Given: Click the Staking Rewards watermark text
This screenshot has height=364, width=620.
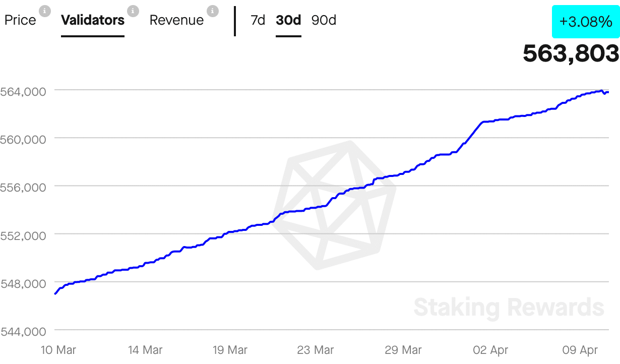Looking at the screenshot, I should coord(509,306).
